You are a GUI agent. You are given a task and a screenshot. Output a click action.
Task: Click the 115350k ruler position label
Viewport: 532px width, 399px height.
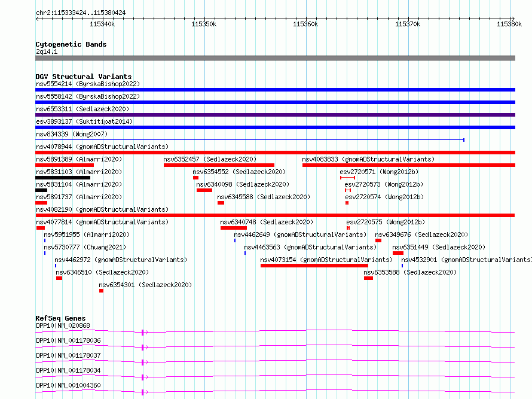(x=204, y=24)
